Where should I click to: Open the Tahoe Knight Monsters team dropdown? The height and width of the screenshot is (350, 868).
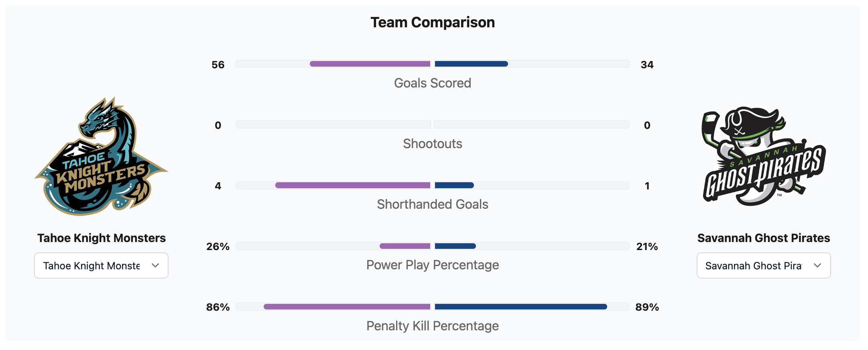point(101,265)
